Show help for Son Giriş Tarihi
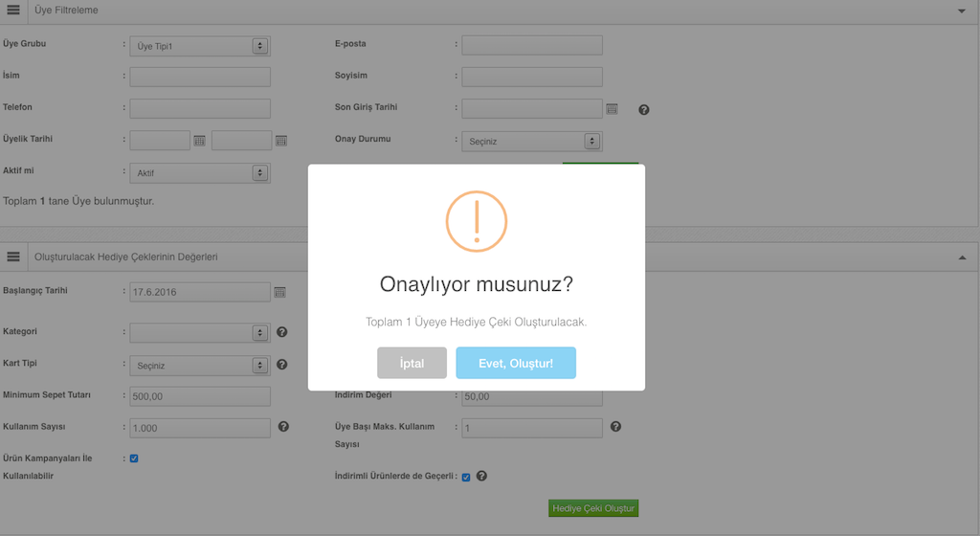The width and height of the screenshot is (980, 536). point(644,110)
